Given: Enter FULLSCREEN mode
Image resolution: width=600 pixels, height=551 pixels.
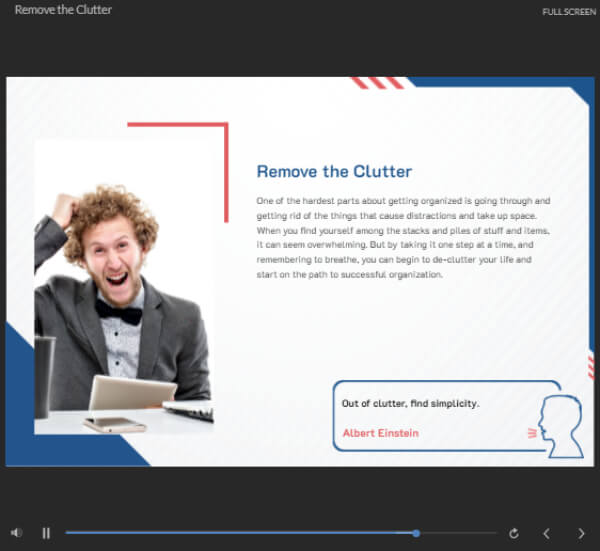Looking at the screenshot, I should click(569, 12).
